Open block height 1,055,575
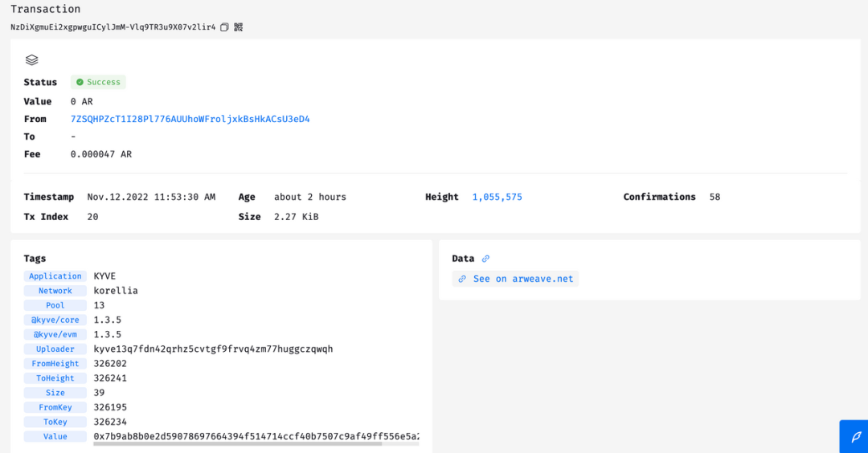 point(497,197)
